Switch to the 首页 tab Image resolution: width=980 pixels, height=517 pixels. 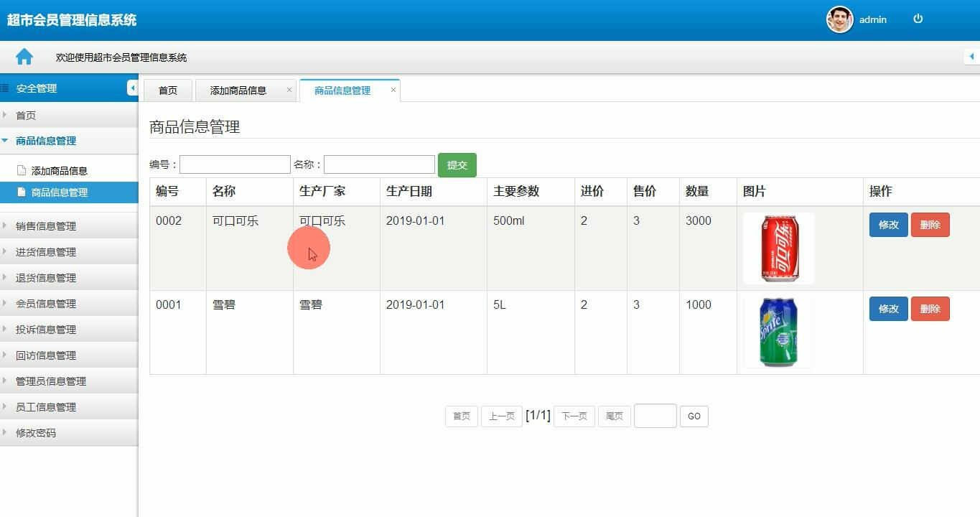pyautogui.click(x=167, y=90)
